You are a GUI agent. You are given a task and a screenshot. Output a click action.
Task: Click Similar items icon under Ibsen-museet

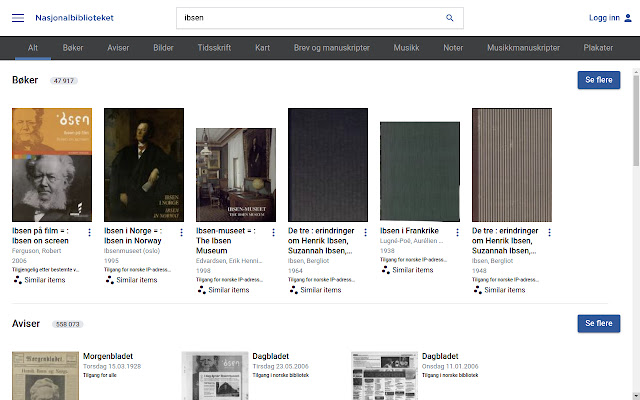pos(201,290)
